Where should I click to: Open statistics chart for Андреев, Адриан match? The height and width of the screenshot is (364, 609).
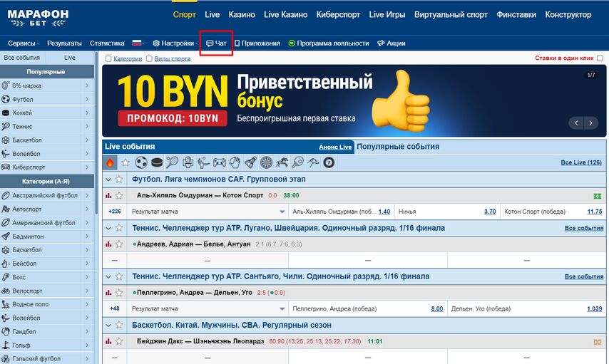click(108, 244)
